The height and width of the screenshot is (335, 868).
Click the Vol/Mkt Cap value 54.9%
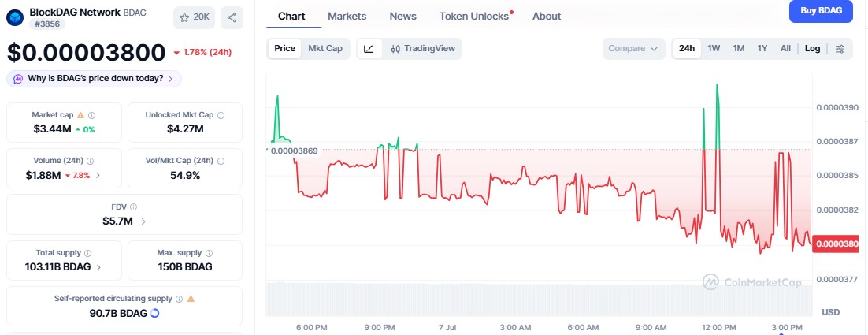point(185,176)
